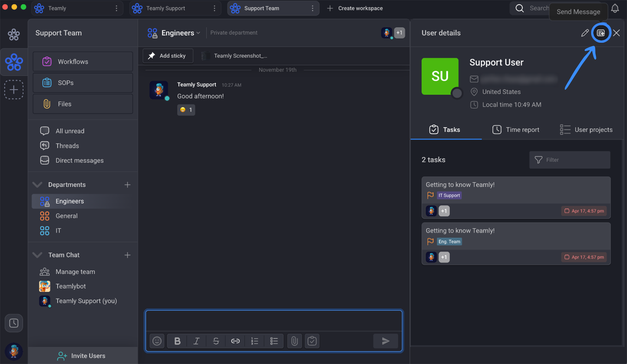Viewport: 627px width, 364px height.
Task: Collapse the Departments section
Action: click(38, 184)
